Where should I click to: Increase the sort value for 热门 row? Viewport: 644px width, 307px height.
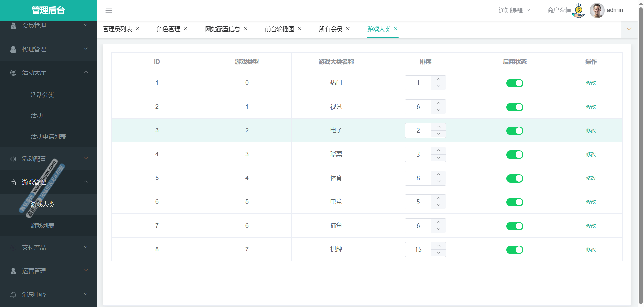[438, 79]
